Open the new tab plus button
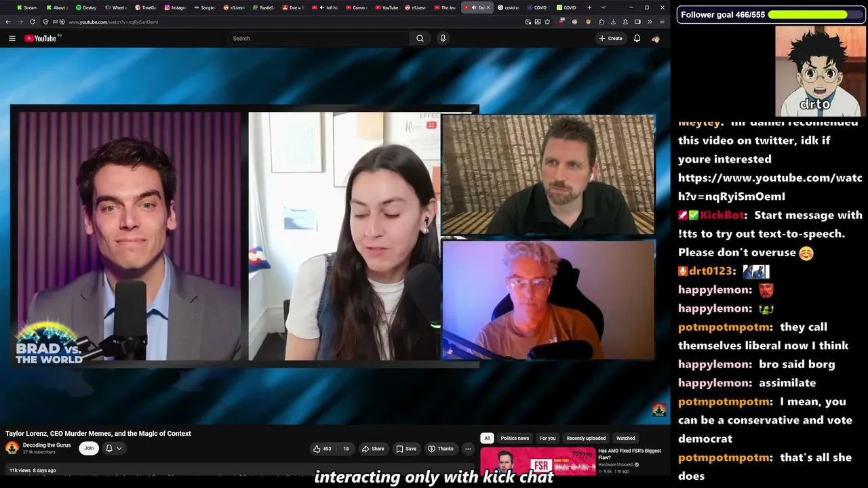Image resolution: width=868 pixels, height=488 pixels. pyautogui.click(x=589, y=7)
